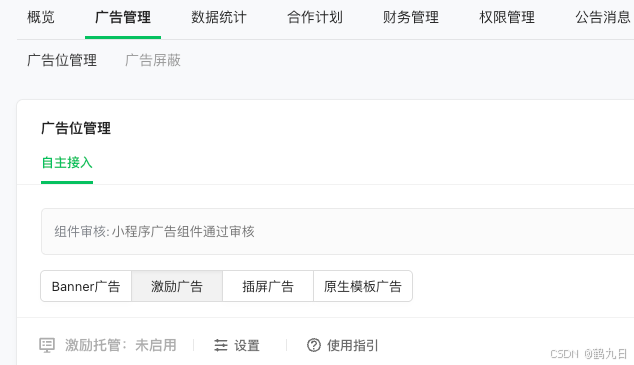
Task: Open the 合作计划 tab
Action: pyautogui.click(x=315, y=17)
